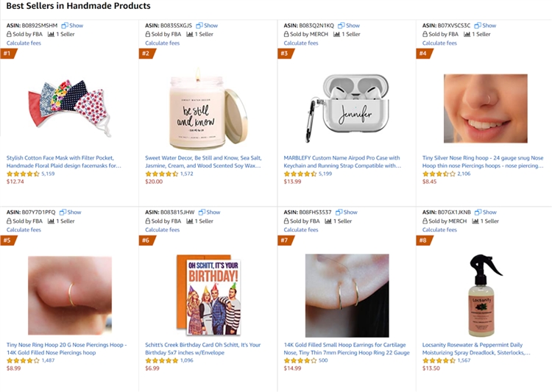Click the Show icon for ASIN B07Y7D1PFQ
Viewport: 552px width, 392px height.
(63, 213)
